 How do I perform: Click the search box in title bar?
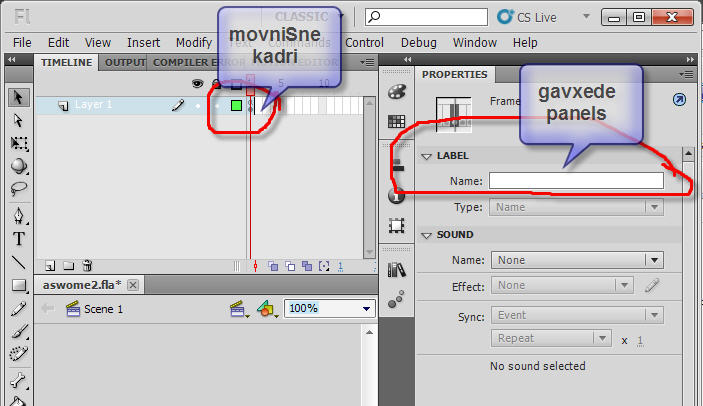coord(426,17)
